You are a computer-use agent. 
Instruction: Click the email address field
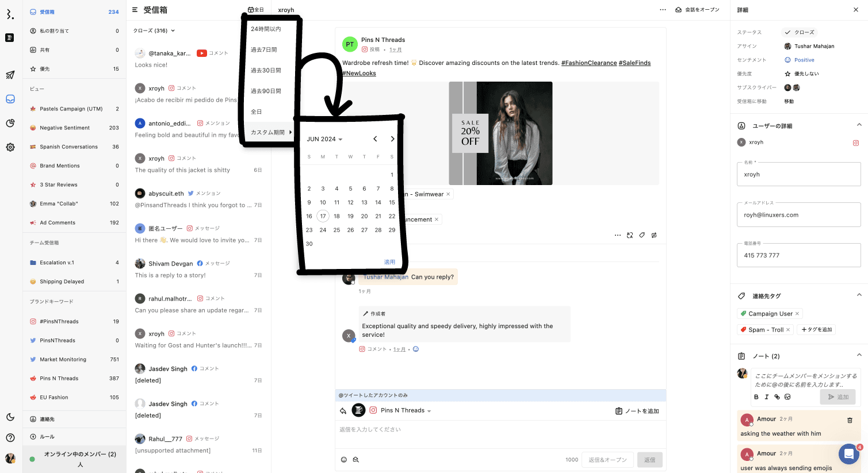tap(798, 215)
